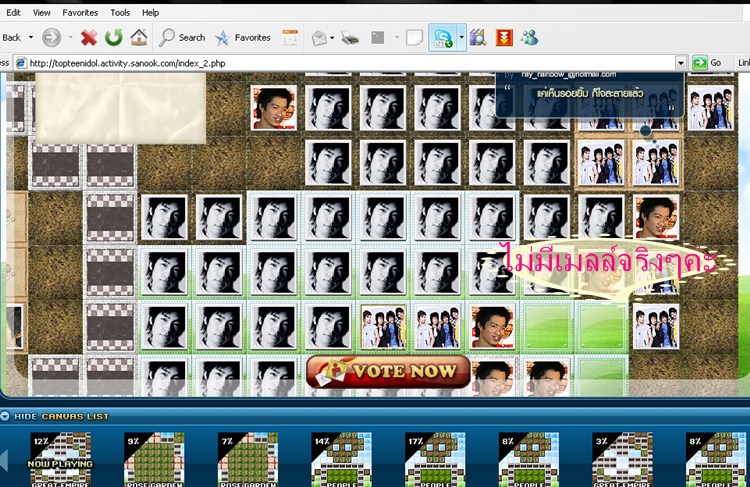Open the Edit menu
The width and height of the screenshot is (750, 487).
tap(13, 12)
